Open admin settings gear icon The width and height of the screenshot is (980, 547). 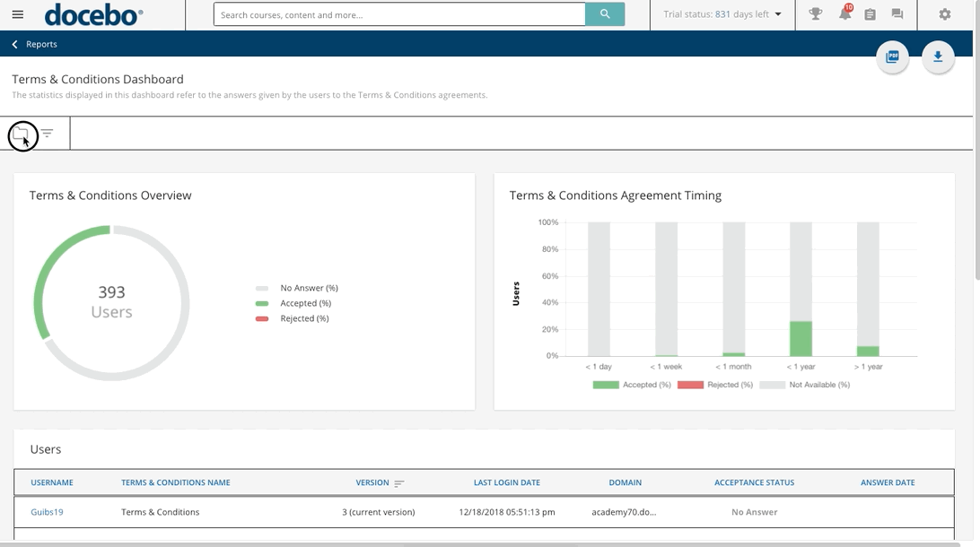click(945, 13)
